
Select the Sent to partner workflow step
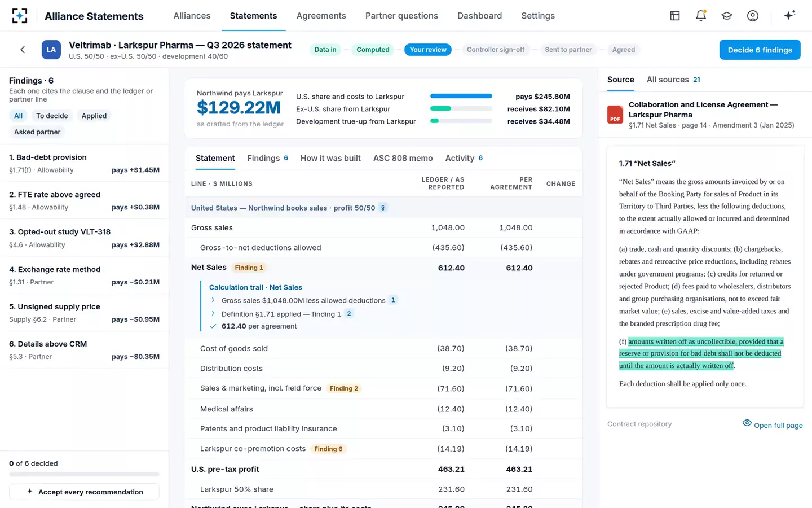coord(568,50)
